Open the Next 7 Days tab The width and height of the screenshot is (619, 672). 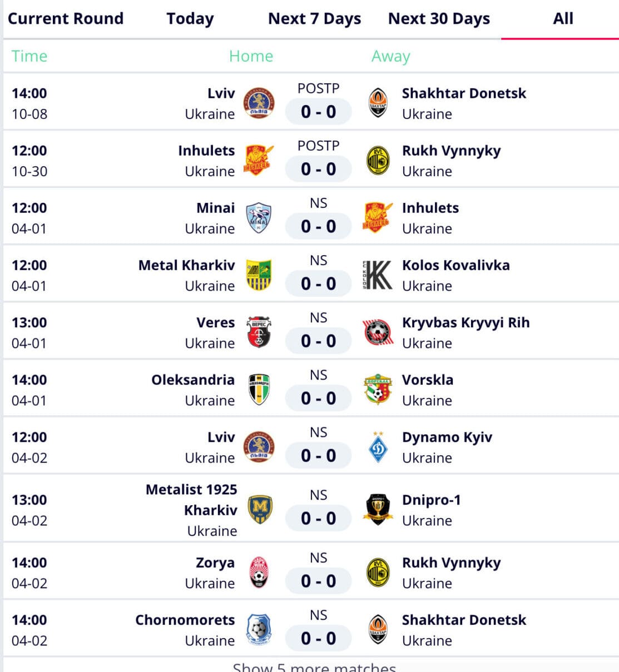click(x=314, y=18)
